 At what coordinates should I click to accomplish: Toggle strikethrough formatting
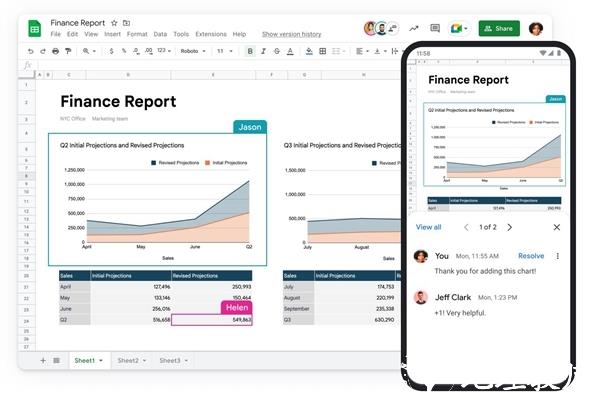tap(277, 51)
